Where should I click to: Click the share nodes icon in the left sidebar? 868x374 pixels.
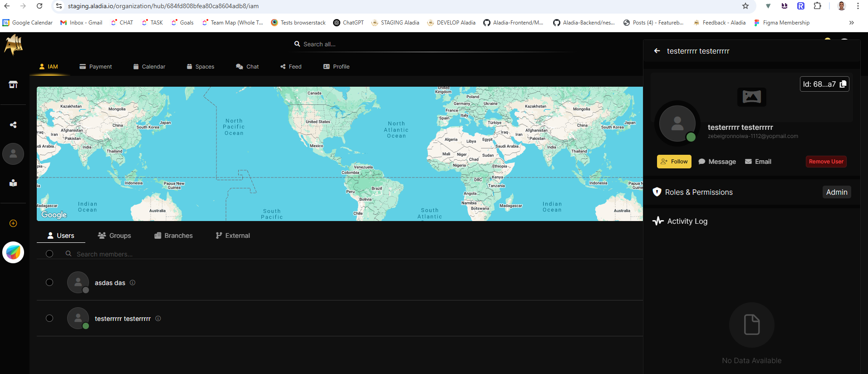(x=13, y=125)
